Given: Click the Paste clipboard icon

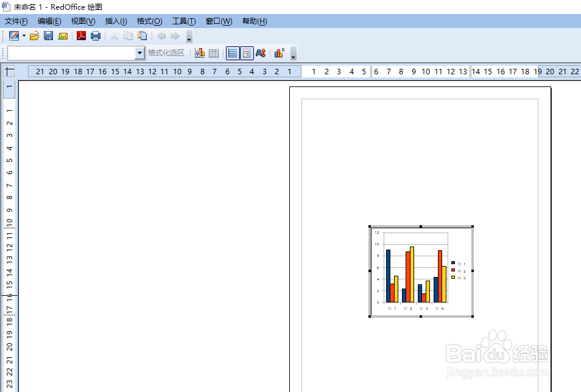Looking at the screenshot, I should (x=143, y=36).
